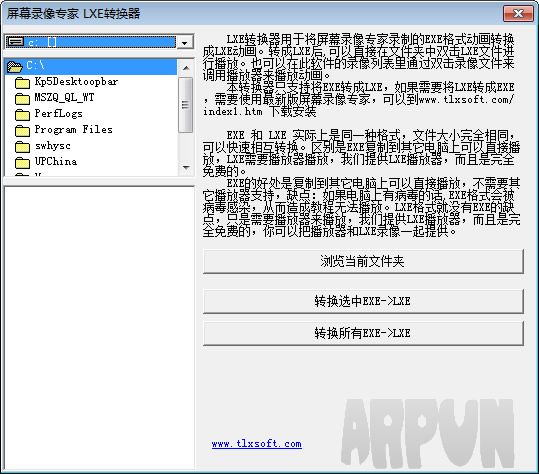
Task: Click the 转换所有EXE->LXE button
Action: click(363, 333)
